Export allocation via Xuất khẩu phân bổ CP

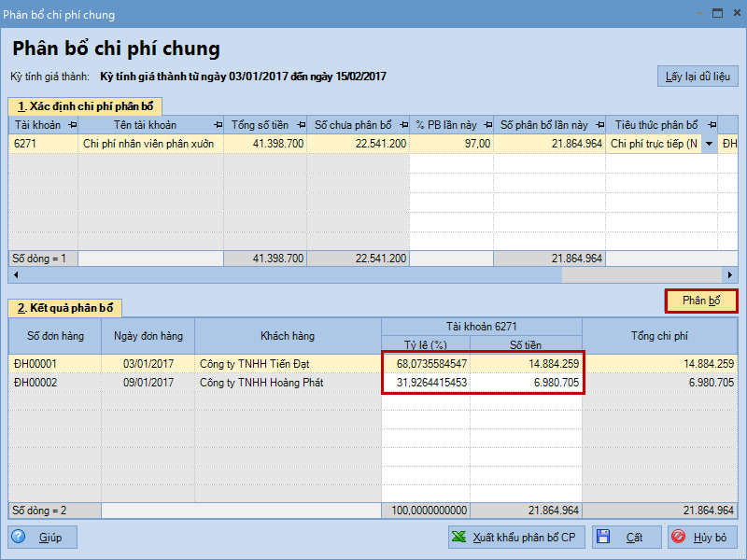point(515,538)
